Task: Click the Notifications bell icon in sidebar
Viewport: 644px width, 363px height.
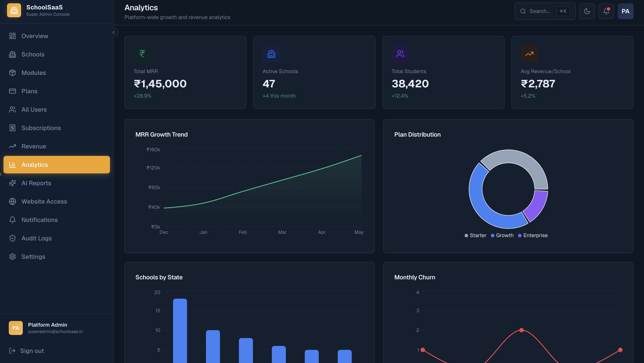Action: pyautogui.click(x=12, y=220)
